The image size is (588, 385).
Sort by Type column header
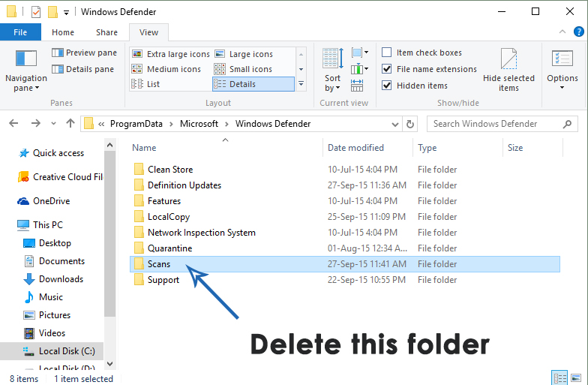[457, 147]
